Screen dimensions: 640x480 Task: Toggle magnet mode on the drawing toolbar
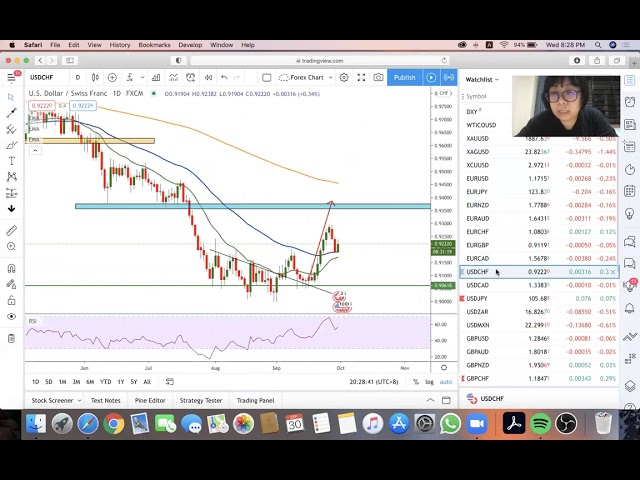tap(11, 268)
